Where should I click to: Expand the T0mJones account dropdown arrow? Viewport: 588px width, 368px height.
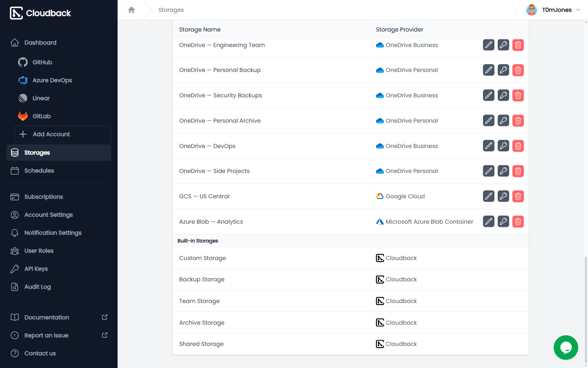pos(578,10)
